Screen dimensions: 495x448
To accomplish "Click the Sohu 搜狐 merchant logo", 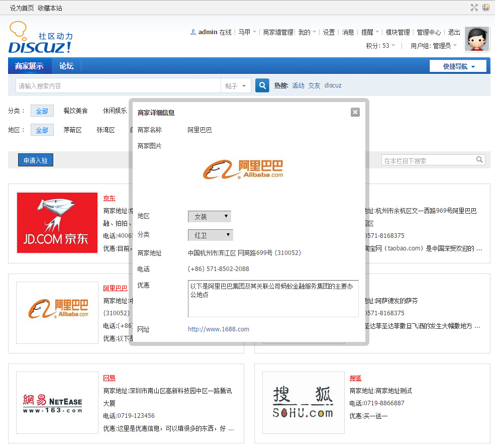I will 304,403.
